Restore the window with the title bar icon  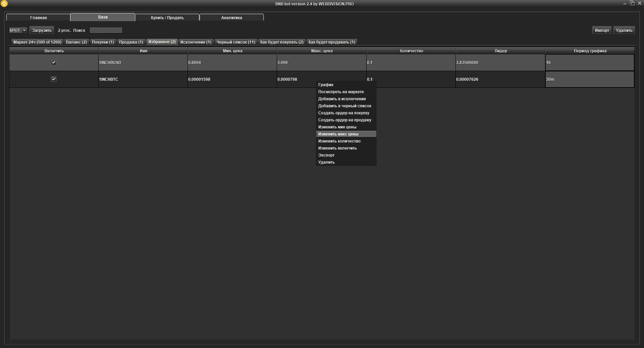coord(632,3)
